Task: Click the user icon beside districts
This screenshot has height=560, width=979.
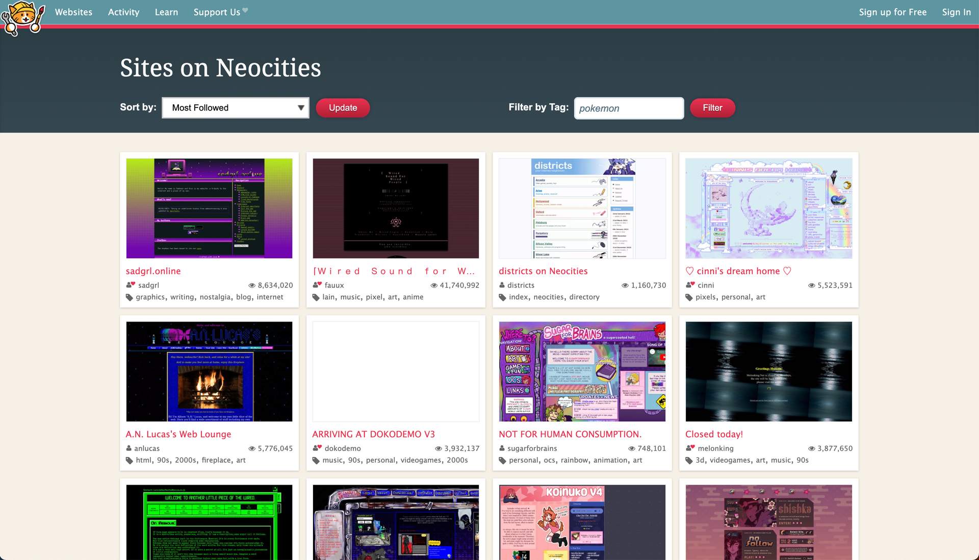Action: click(x=502, y=285)
